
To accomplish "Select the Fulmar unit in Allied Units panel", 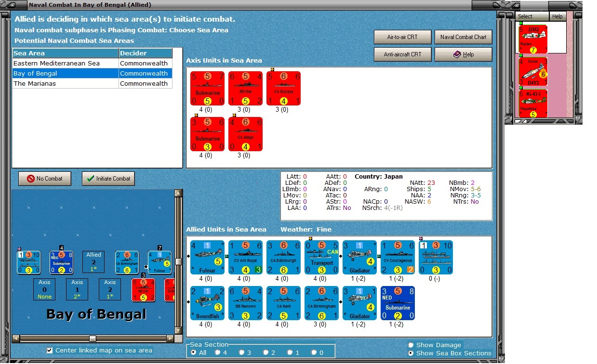I will tap(207, 258).
